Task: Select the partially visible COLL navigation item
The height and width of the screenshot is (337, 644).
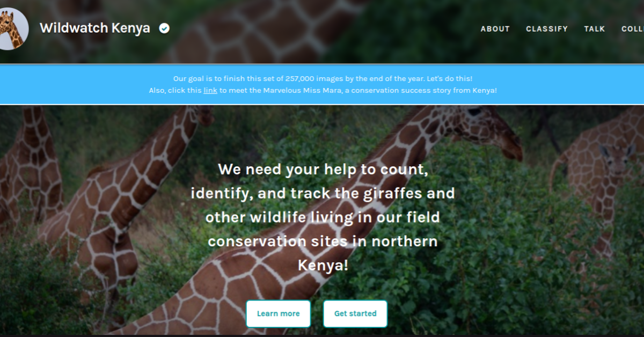Action: pos(633,29)
